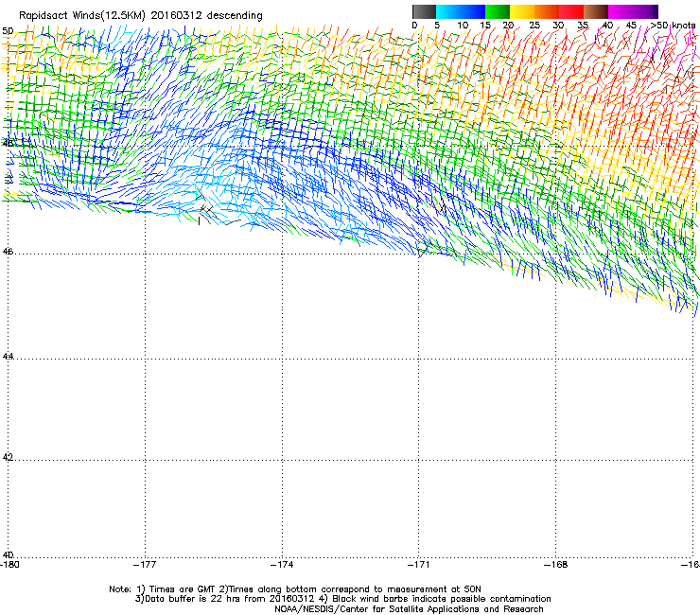Screen dimensions: 700x615
Task: Click the legend number '10'
Action: pyautogui.click(x=463, y=26)
